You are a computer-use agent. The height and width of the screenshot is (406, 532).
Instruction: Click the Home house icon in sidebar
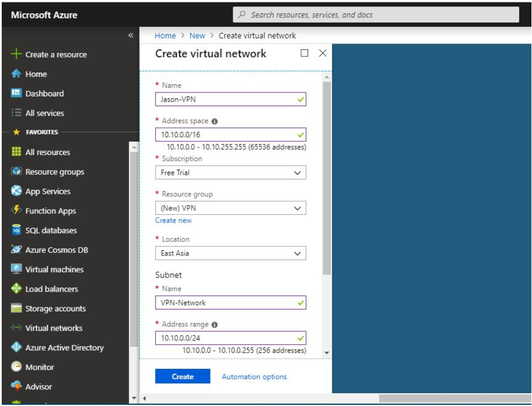pyautogui.click(x=16, y=74)
